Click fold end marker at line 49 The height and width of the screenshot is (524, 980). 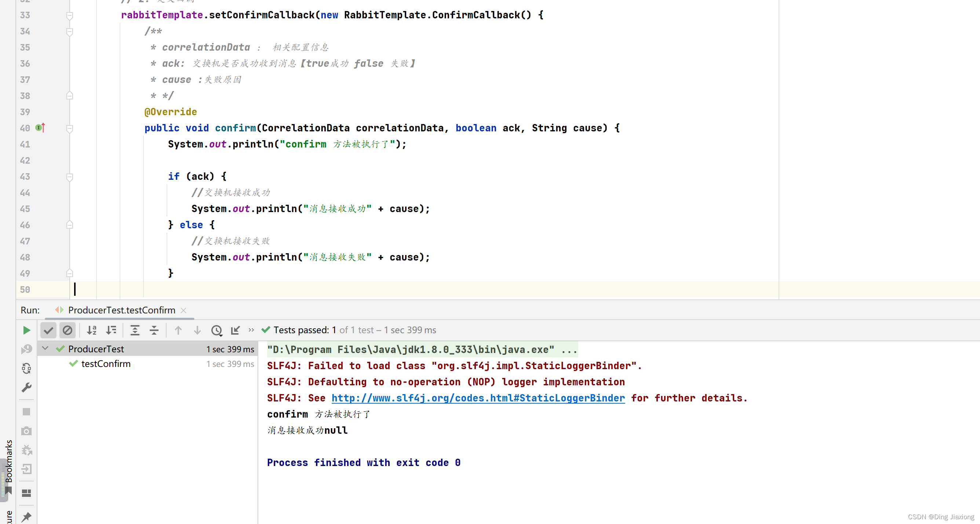pyautogui.click(x=70, y=273)
